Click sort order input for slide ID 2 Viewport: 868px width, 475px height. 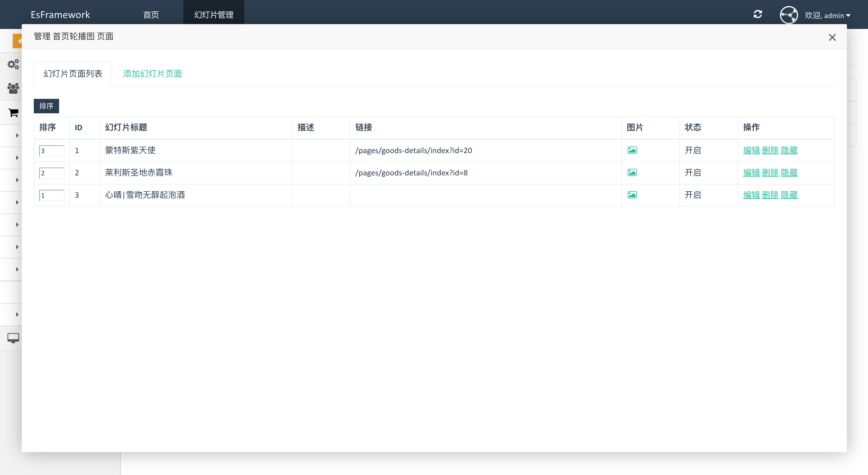(52, 173)
